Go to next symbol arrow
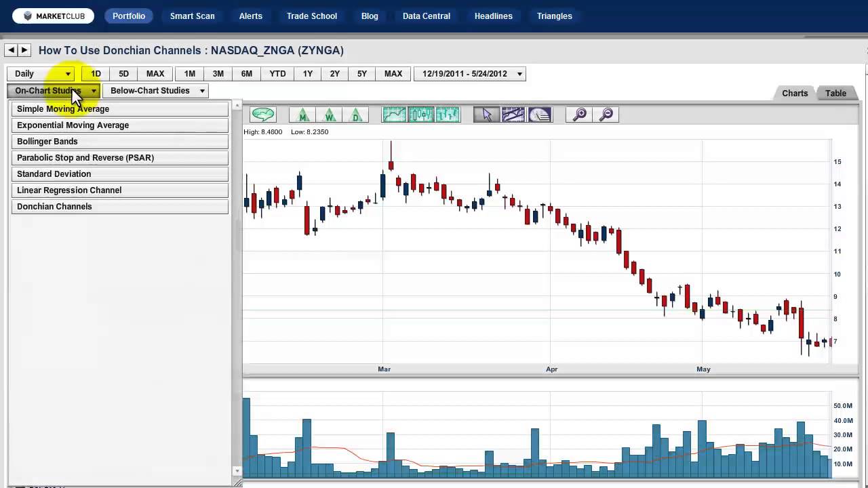 [x=24, y=50]
